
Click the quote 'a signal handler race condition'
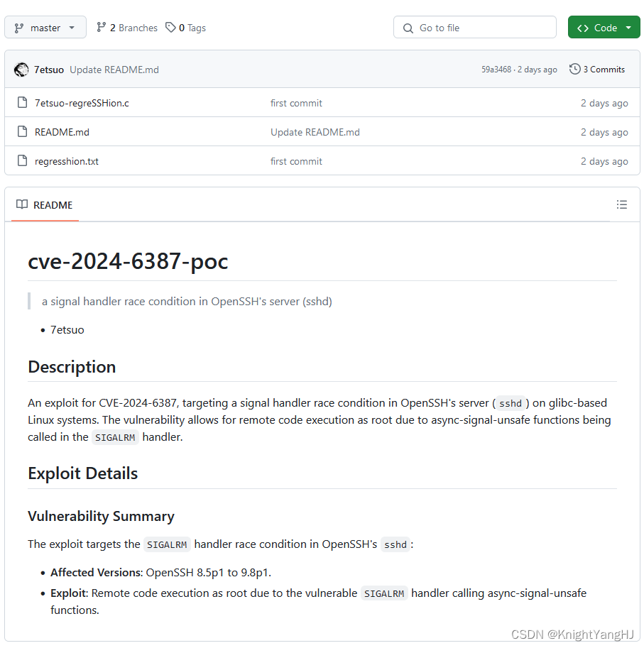click(x=187, y=301)
